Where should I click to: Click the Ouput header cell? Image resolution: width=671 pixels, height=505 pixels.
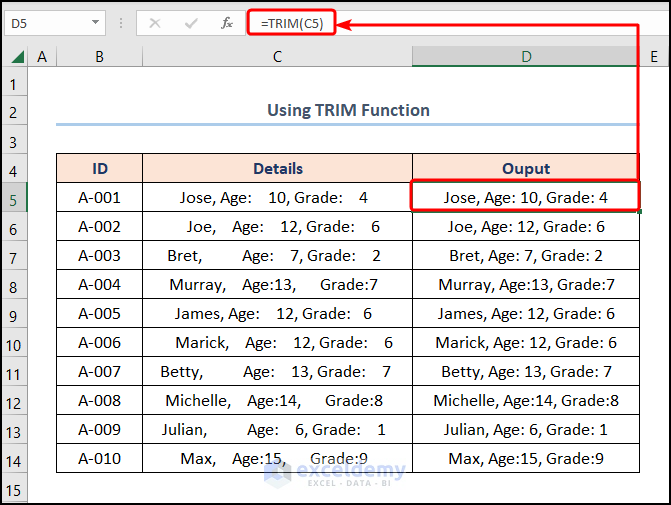(x=526, y=169)
